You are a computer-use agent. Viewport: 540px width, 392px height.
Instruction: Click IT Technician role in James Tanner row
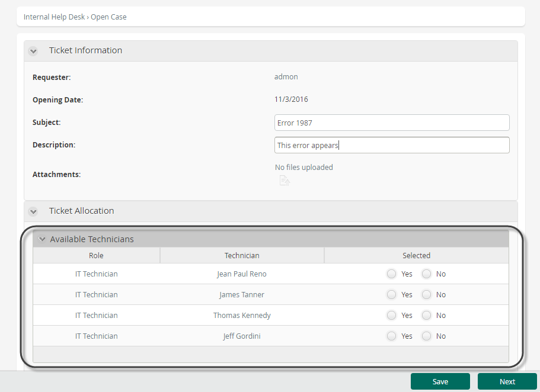(97, 295)
